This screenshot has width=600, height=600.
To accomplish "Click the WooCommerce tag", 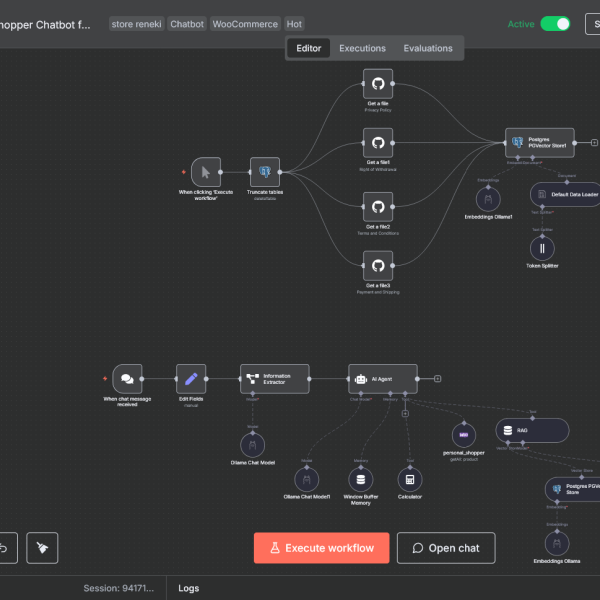I will (246, 23).
